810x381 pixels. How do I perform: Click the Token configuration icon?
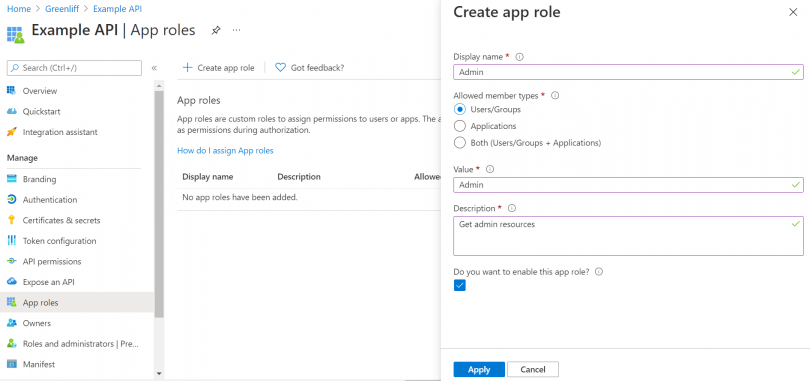point(11,241)
